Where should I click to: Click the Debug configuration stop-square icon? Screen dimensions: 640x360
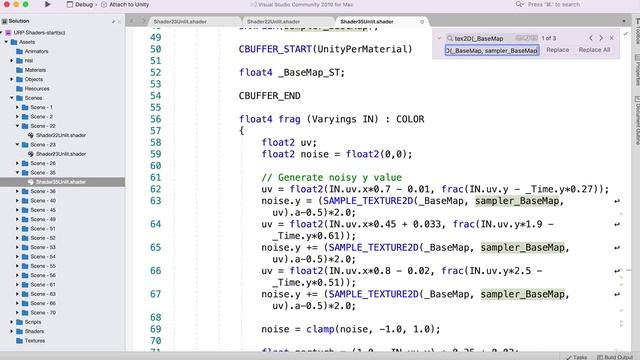click(x=69, y=4)
